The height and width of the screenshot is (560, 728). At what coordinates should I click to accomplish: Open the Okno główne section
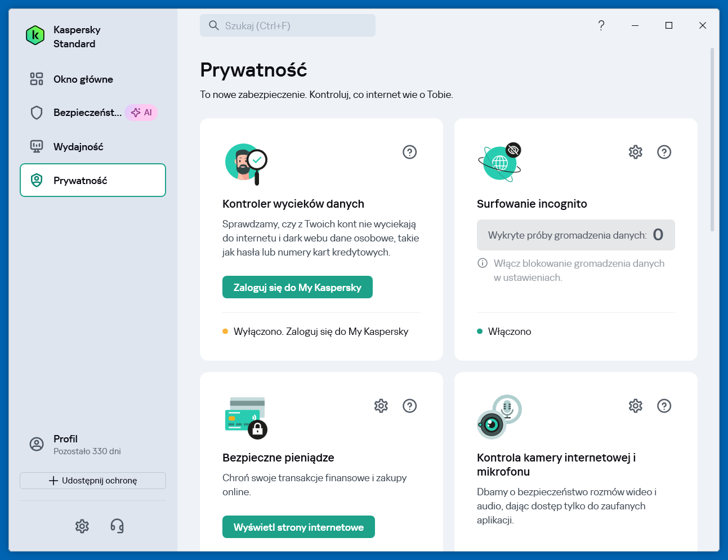click(93, 79)
